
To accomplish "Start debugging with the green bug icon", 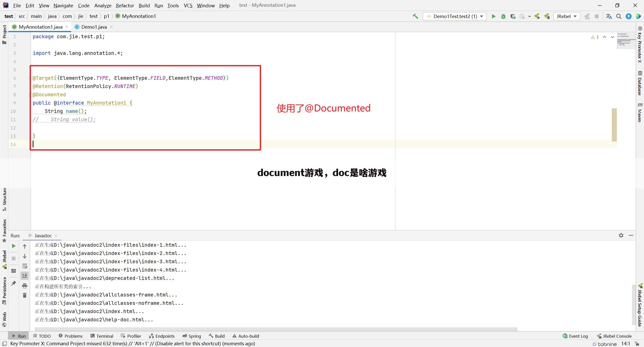I will 503,16.
